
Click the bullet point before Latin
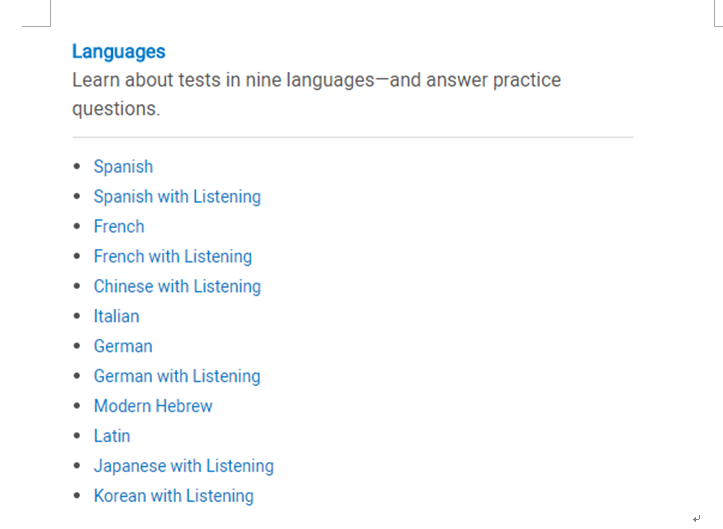(x=77, y=435)
